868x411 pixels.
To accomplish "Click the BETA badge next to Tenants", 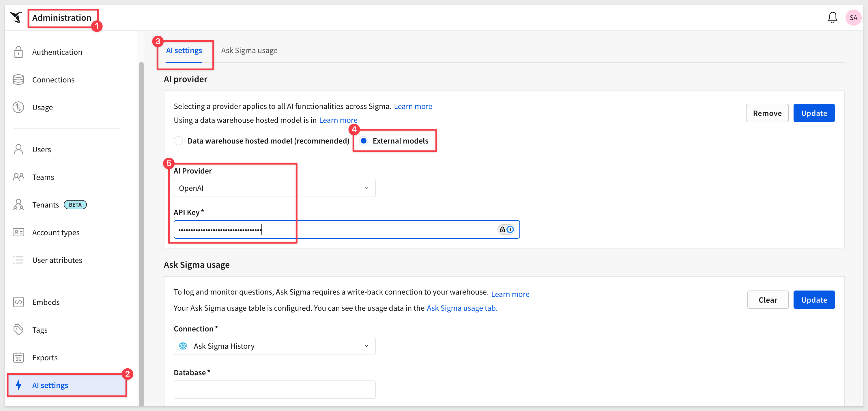I will 75,205.
